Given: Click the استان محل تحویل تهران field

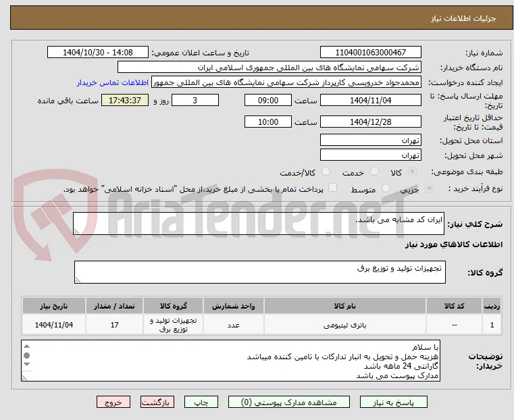Looking at the screenshot, I should coord(370,140).
